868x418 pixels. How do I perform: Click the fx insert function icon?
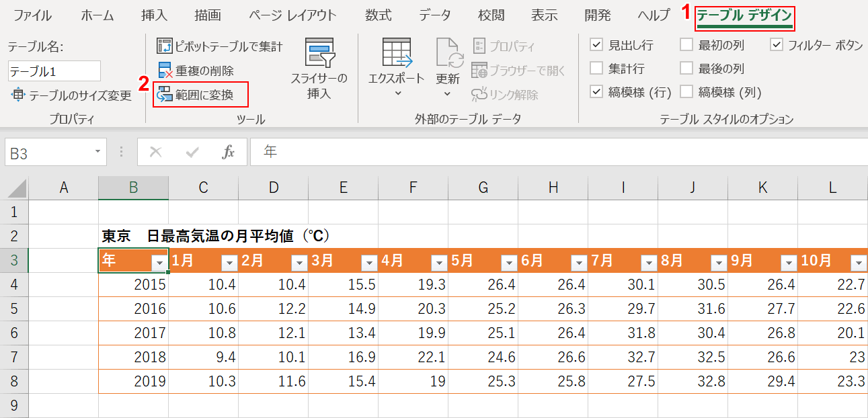(227, 152)
